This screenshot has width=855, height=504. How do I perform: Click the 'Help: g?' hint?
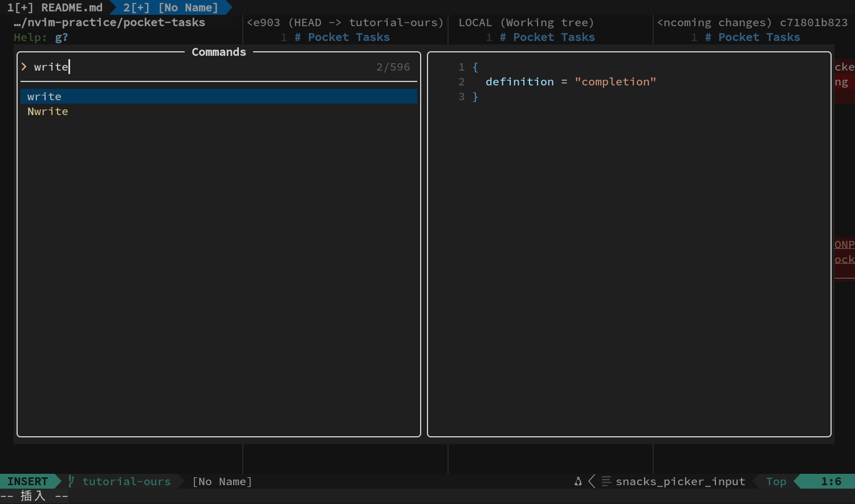pyautogui.click(x=41, y=37)
